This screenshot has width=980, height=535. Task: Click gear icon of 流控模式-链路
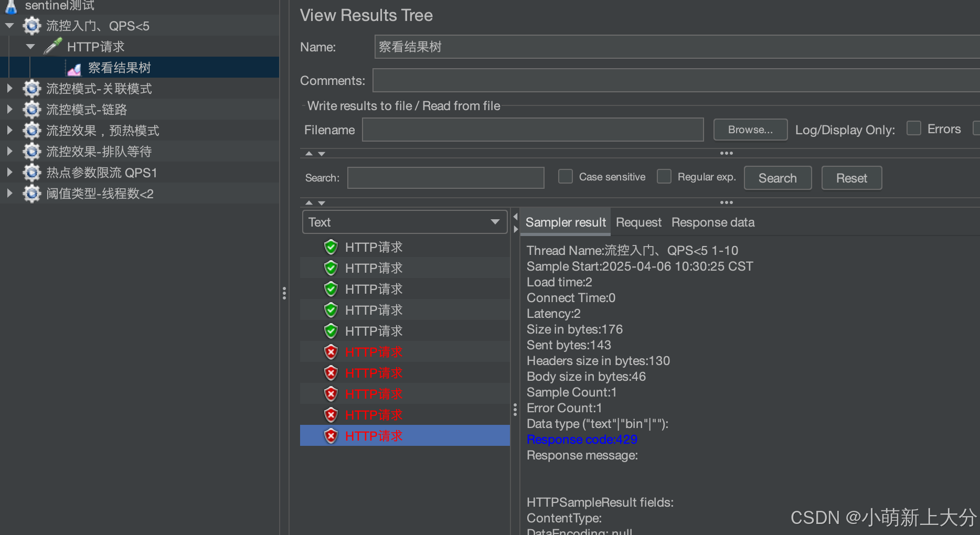coord(32,110)
